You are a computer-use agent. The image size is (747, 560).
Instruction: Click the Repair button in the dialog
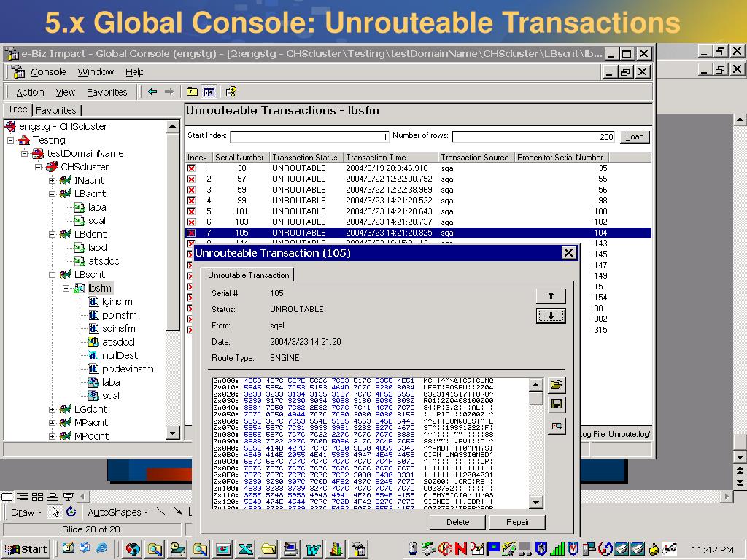pos(517,522)
